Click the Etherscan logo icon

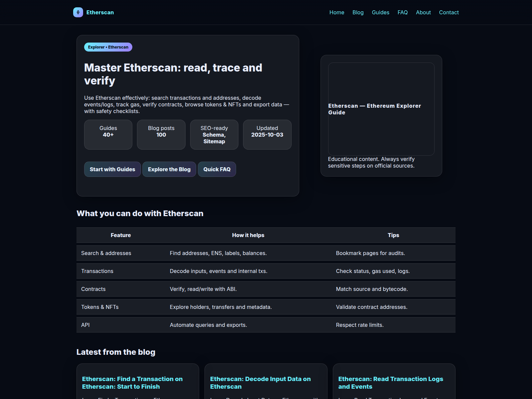coord(78,12)
